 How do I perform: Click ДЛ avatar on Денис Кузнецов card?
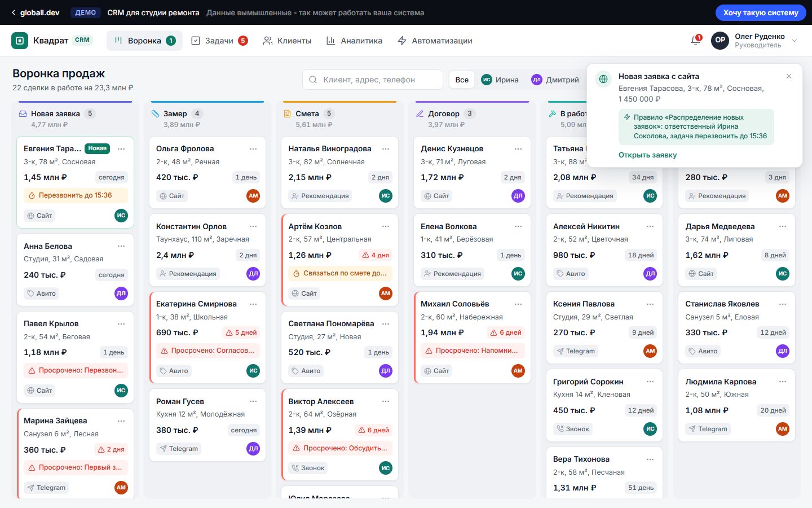[518, 196]
